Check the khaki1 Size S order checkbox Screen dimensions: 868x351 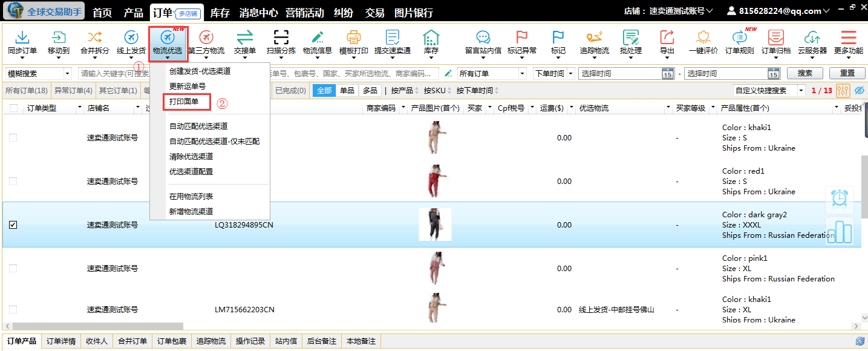click(x=13, y=137)
